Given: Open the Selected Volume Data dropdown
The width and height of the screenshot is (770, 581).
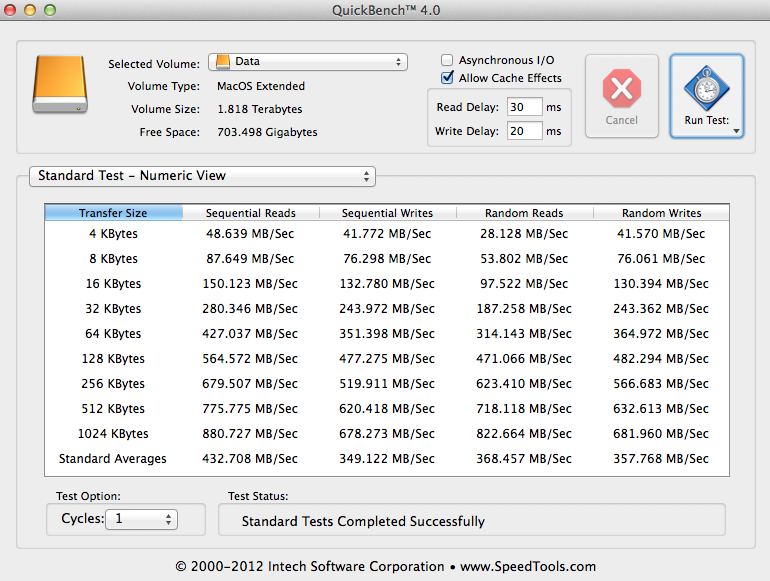Looking at the screenshot, I should [308, 62].
